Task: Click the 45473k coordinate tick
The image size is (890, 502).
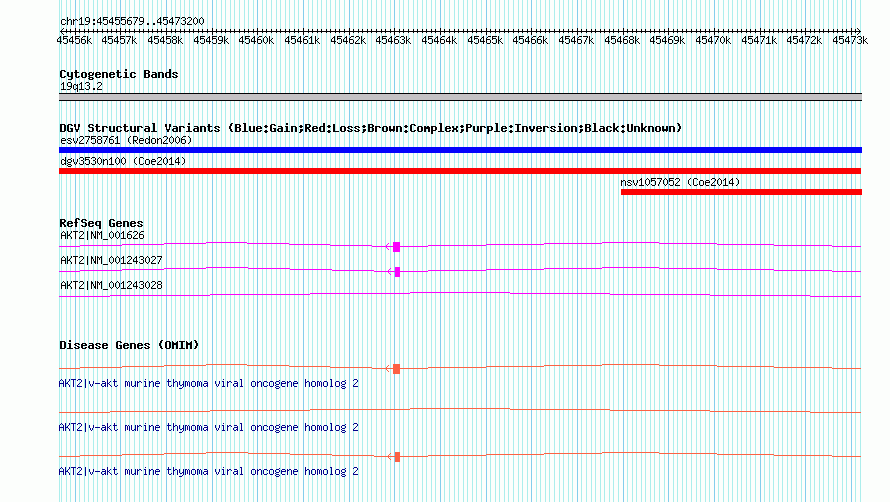Action: [850, 40]
